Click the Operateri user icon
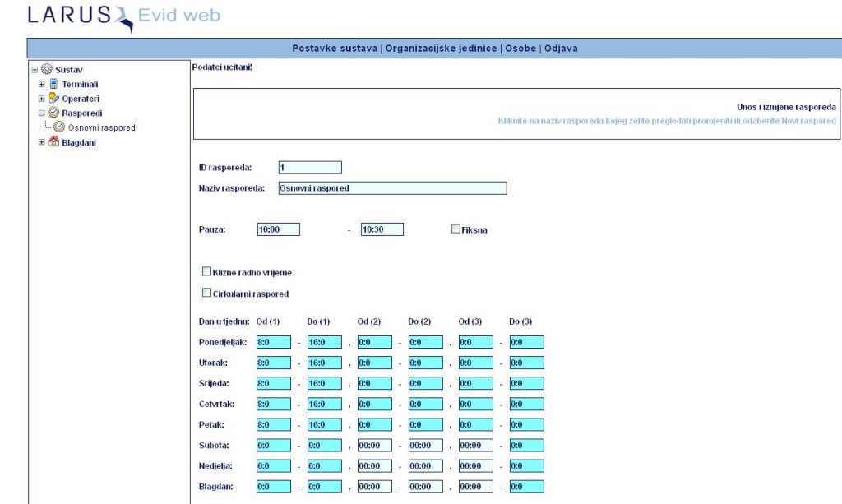The image size is (842, 504). point(54,99)
